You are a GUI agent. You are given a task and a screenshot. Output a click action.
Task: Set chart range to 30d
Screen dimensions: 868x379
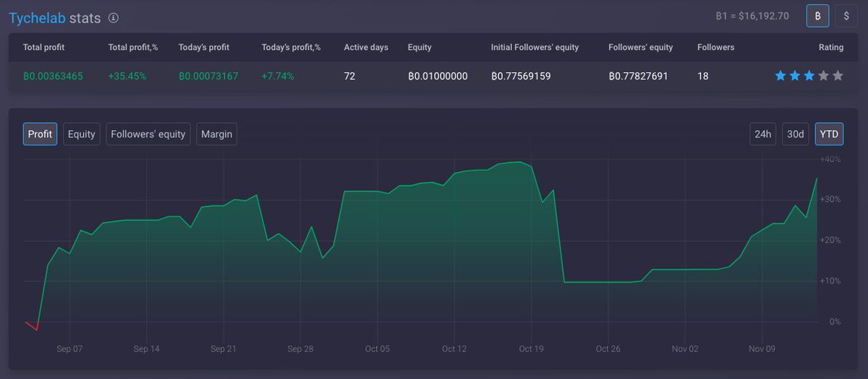point(796,134)
